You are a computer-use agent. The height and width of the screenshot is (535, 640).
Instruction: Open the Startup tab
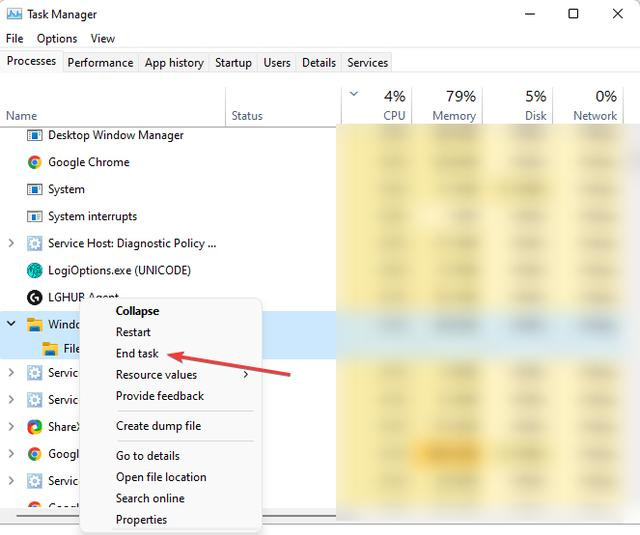[233, 62]
